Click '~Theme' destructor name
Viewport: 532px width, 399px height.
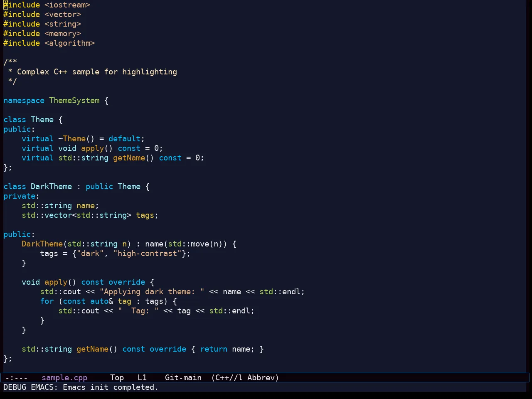tap(72, 139)
